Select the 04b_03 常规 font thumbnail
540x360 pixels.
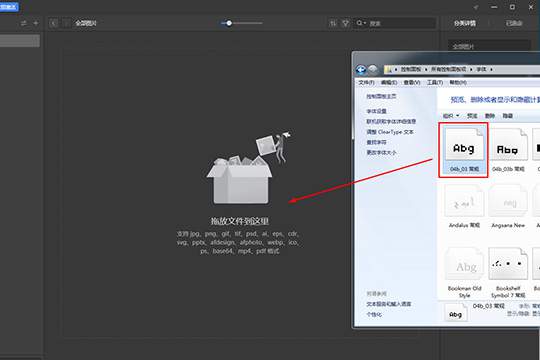click(464, 150)
